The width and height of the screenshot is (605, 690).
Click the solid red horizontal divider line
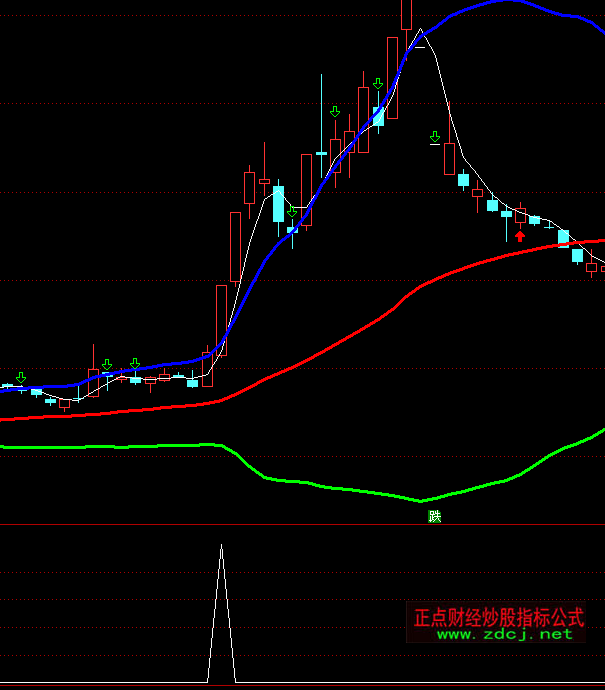click(x=300, y=524)
